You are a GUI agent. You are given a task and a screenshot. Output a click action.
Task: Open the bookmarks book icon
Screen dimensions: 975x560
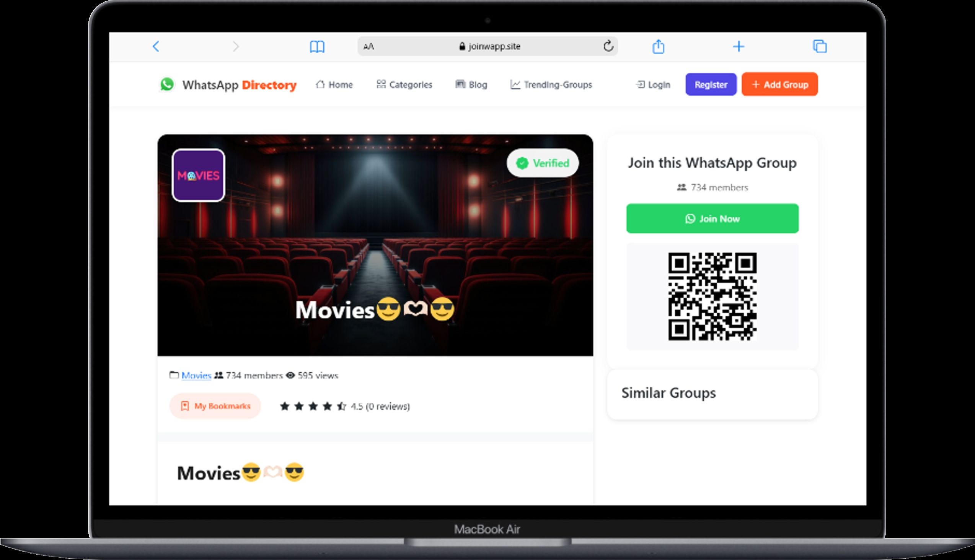point(317,47)
